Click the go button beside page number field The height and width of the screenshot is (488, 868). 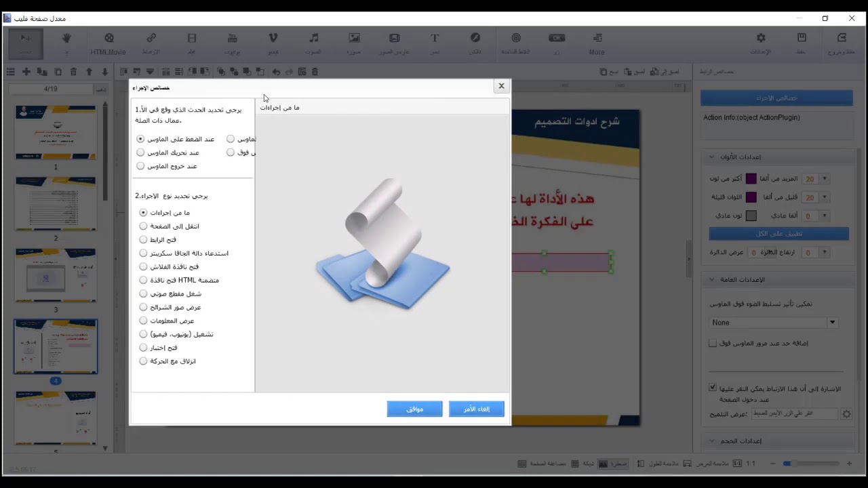(100, 89)
